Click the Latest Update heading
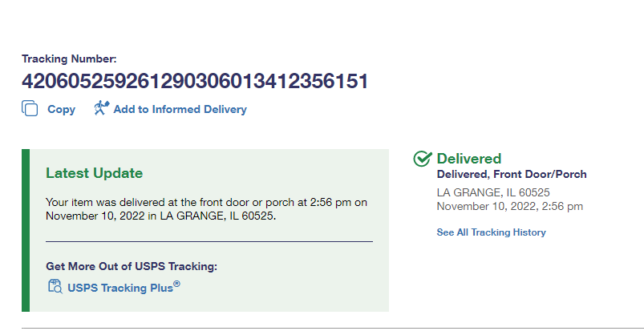644x331 pixels. 94,173
